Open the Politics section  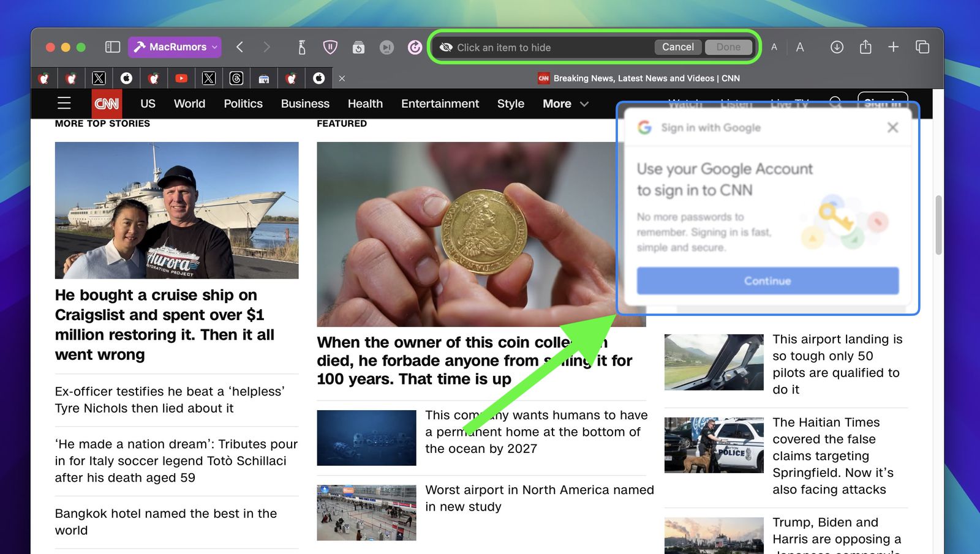tap(243, 103)
